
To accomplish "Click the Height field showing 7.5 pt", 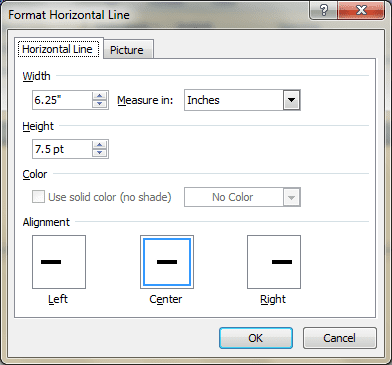I will coord(62,149).
